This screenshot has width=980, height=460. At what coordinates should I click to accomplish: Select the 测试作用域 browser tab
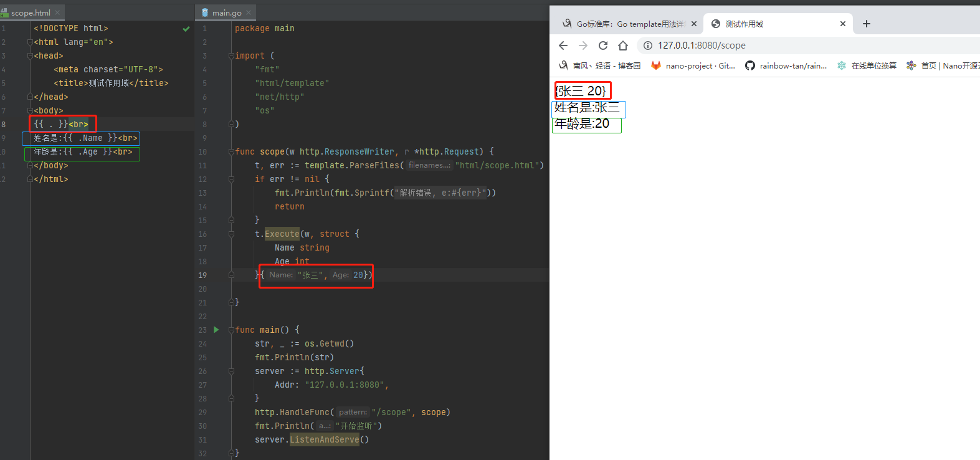[x=778, y=24]
